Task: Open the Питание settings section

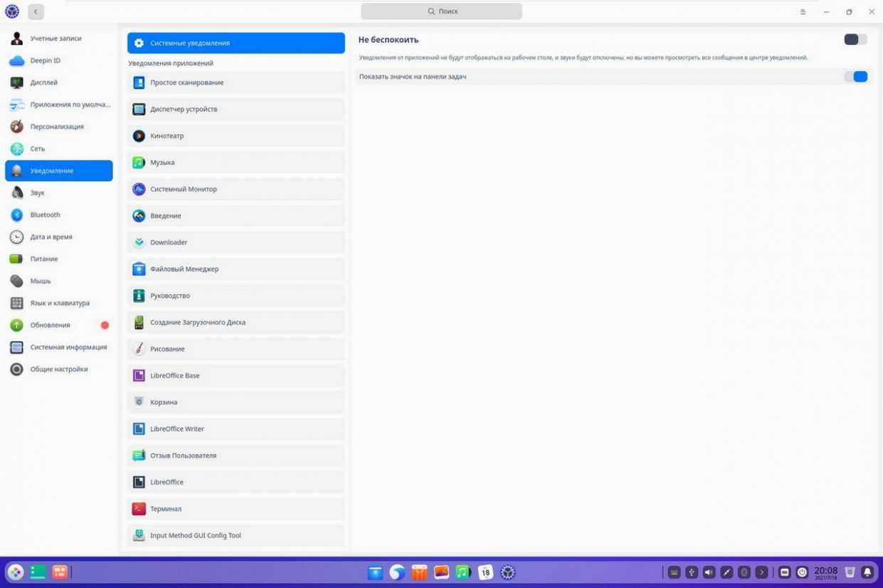Action: point(58,259)
